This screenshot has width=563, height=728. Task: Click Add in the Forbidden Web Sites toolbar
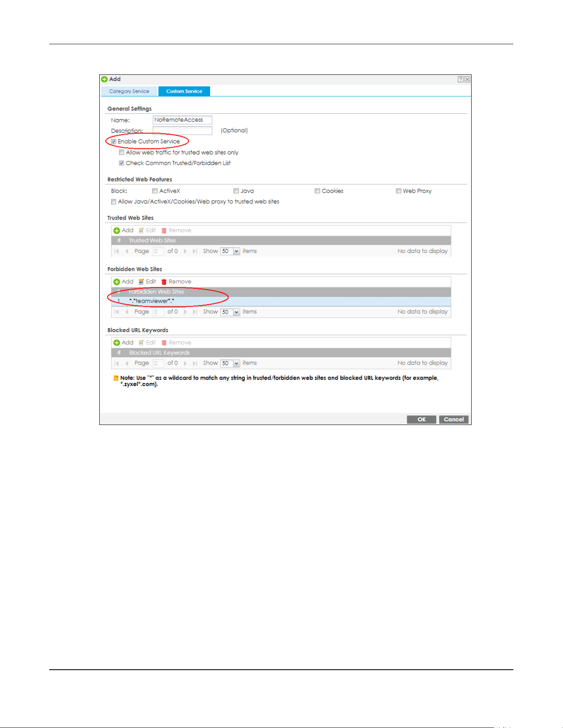point(123,282)
